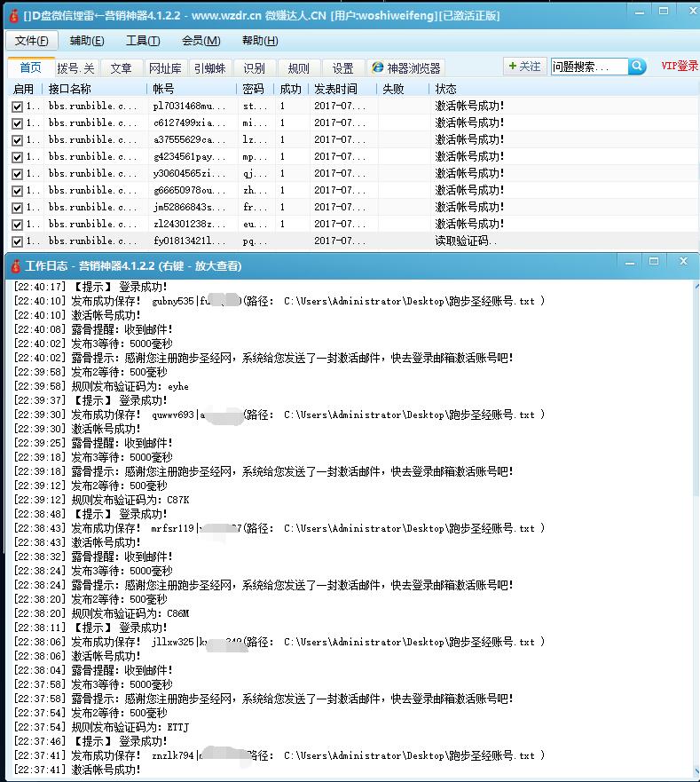
Task: Click the app icon in main title bar
Action: [x=13, y=15]
